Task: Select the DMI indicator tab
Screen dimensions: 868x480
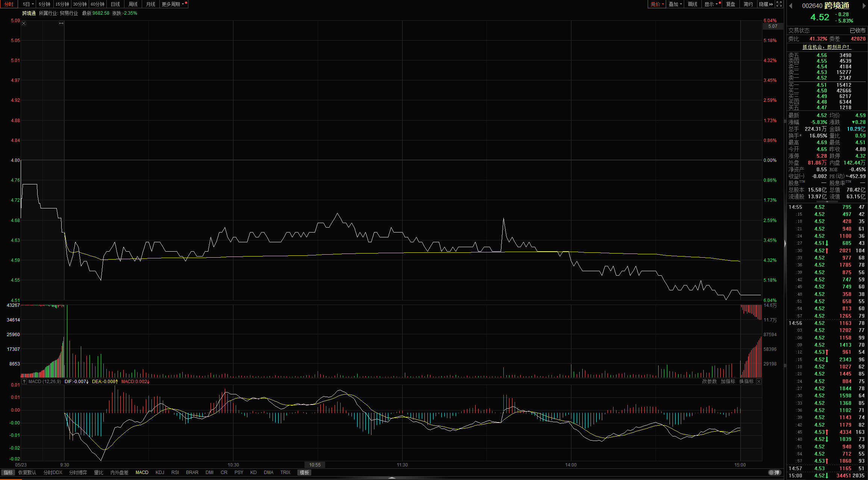Action: (210, 472)
